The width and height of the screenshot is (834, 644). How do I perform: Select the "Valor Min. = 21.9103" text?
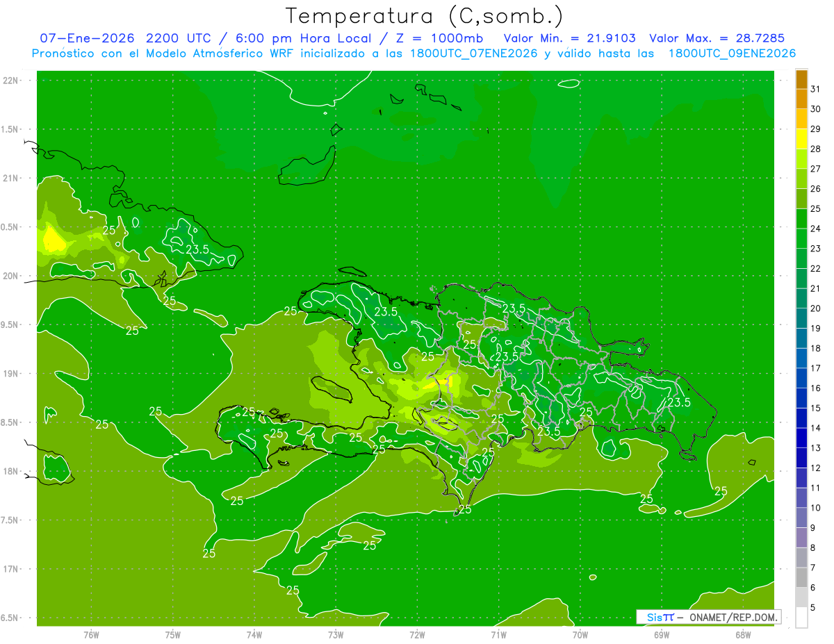click(570, 38)
